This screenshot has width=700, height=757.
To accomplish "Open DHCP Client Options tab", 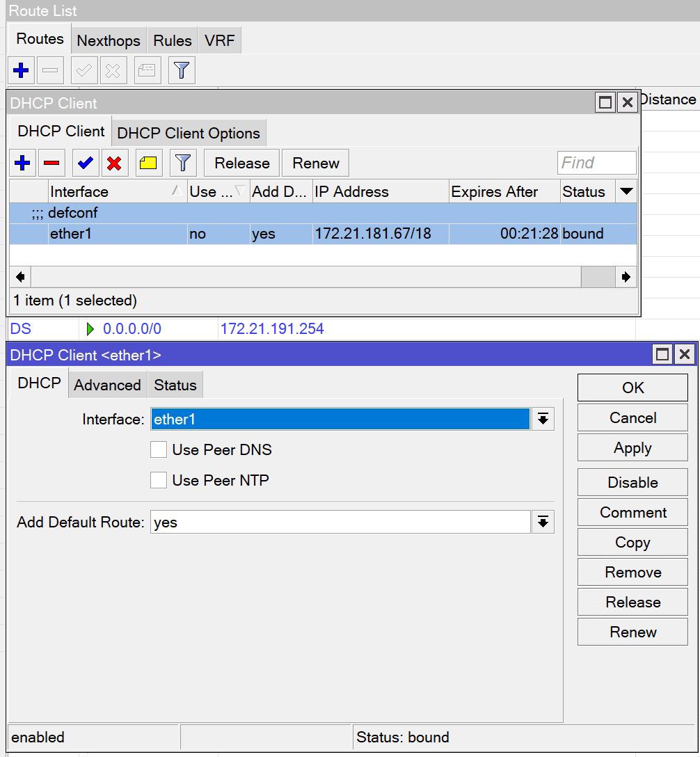I will (189, 134).
